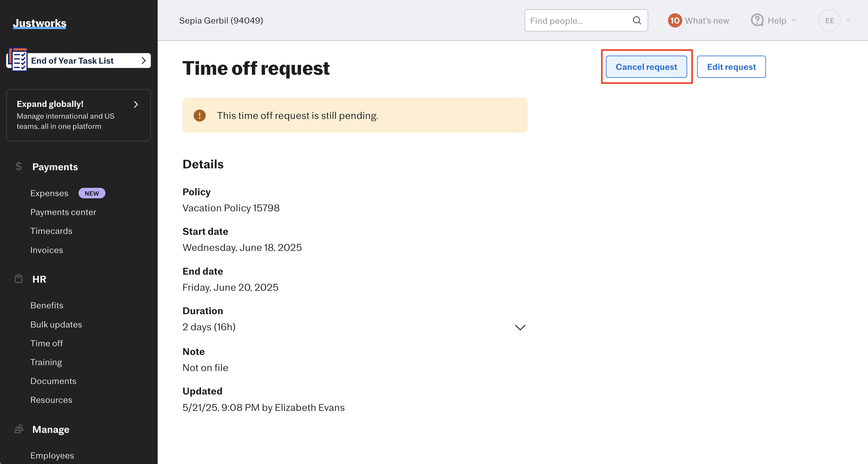Select Expenses in the sidebar
The image size is (868, 464).
49,192
